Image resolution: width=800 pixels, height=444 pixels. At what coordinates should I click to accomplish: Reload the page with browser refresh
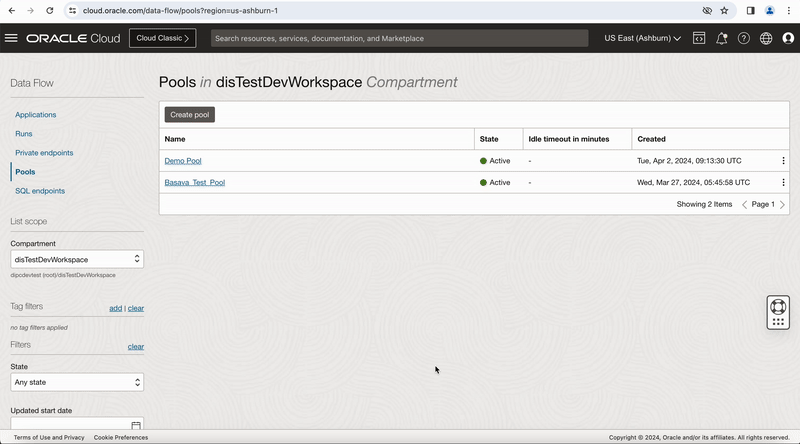coord(49,10)
